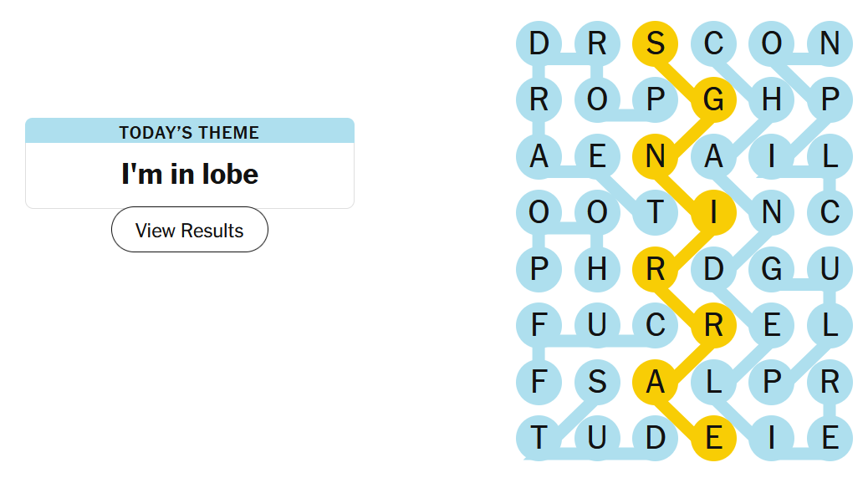Select the yellow letter A
868x488 pixels.
click(656, 382)
